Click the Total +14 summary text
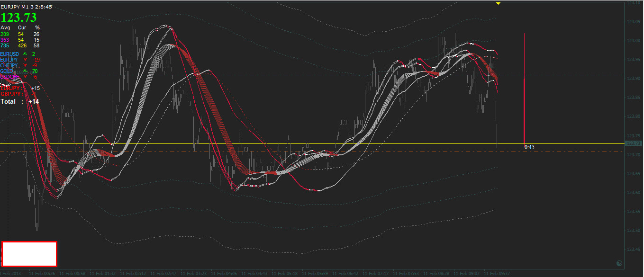The image size is (644, 277). tap(20, 101)
